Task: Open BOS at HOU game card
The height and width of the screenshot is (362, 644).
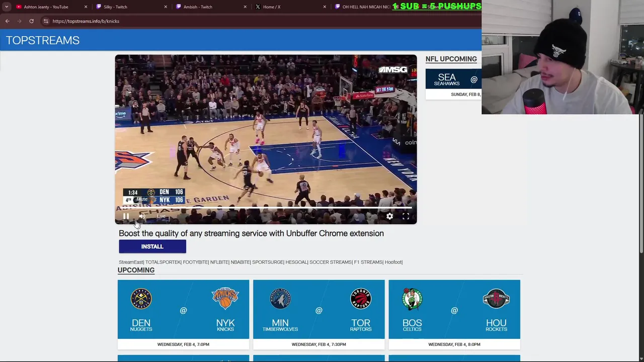Action: (454, 315)
